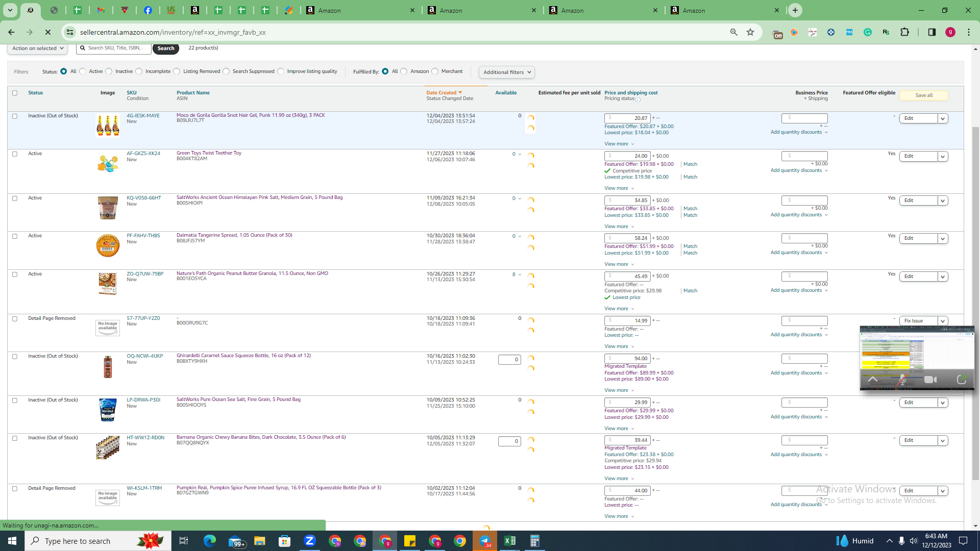This screenshot has width=980, height=551.
Task: Click the Ghirardelli Caramel Sauce product thumbnail
Action: point(108,367)
